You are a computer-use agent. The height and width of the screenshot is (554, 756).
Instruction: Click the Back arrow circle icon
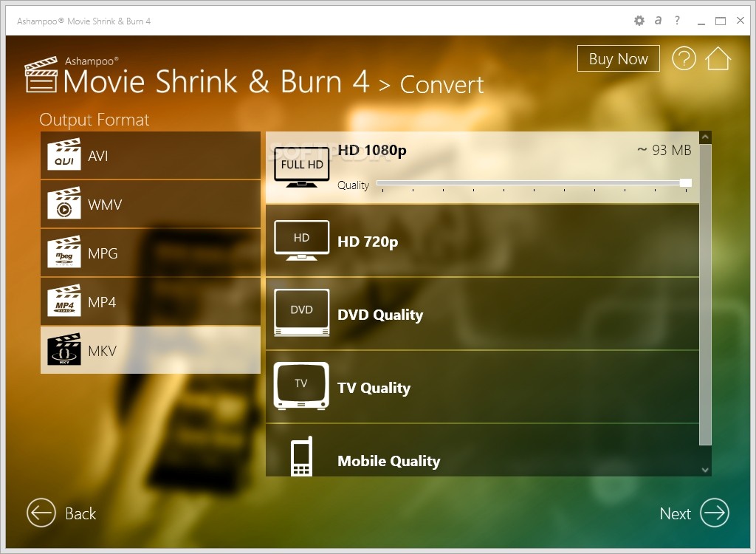(x=41, y=513)
